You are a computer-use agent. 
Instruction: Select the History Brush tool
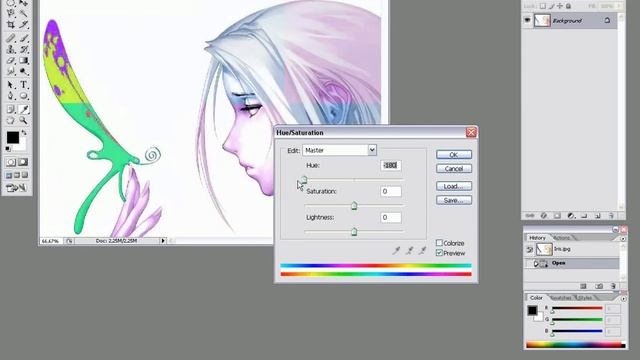pos(23,49)
